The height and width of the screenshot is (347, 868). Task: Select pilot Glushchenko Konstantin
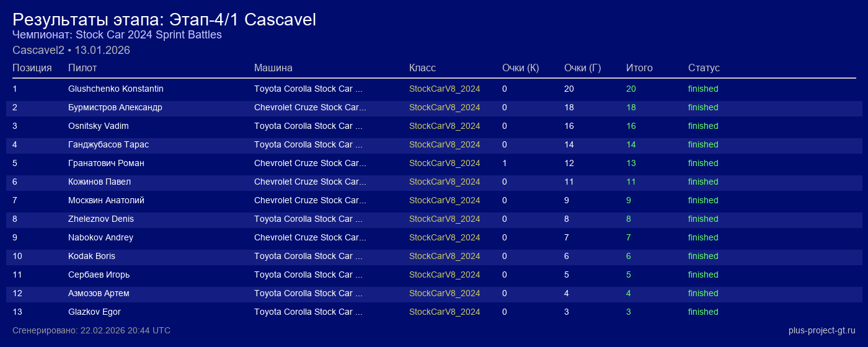tap(116, 89)
